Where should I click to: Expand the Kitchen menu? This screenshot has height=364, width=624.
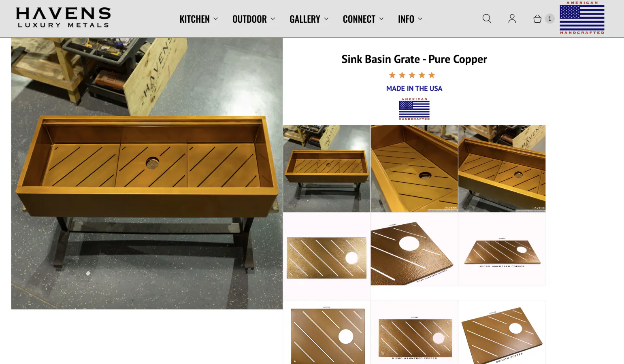[x=199, y=19]
